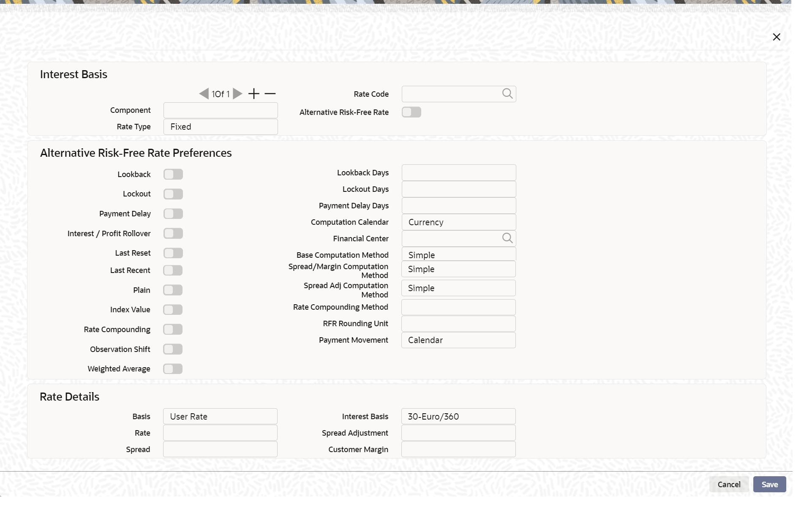Click the Spread input field
This screenshot has width=804, height=532.
tap(220, 450)
